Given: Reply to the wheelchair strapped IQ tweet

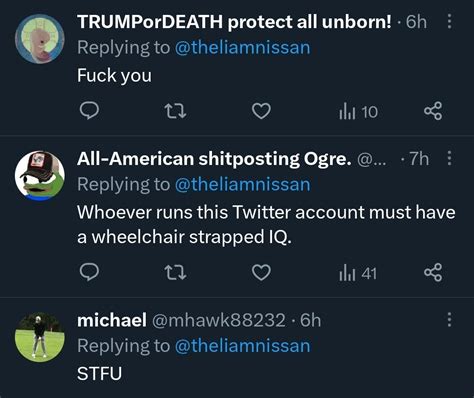Looking at the screenshot, I should 89,273.
